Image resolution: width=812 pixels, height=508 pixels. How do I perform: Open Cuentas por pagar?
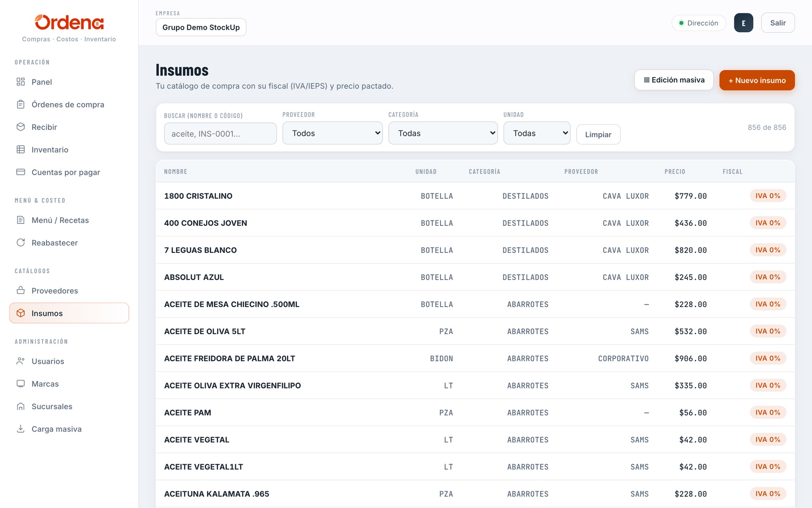(x=69, y=172)
